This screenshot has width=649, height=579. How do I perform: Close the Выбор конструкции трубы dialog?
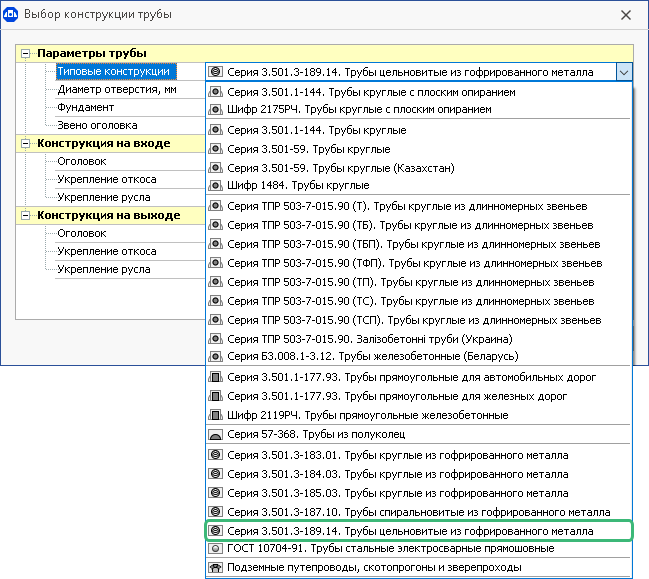click(626, 15)
